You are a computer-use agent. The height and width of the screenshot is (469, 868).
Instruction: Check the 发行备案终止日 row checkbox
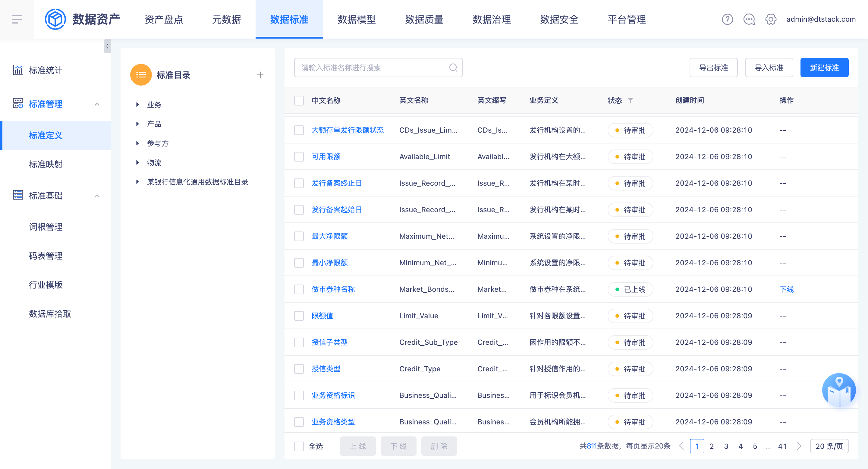[x=299, y=183]
